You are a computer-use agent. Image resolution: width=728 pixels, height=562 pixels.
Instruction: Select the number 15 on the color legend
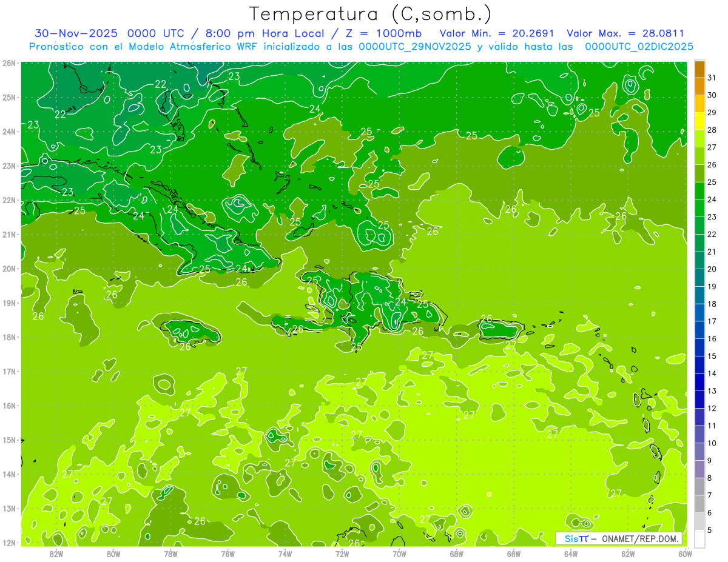coord(712,356)
